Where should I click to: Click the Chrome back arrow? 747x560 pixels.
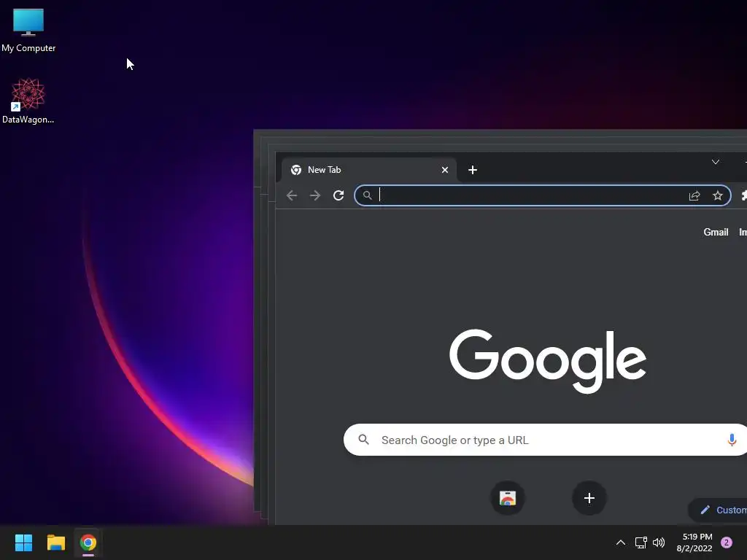coord(292,195)
